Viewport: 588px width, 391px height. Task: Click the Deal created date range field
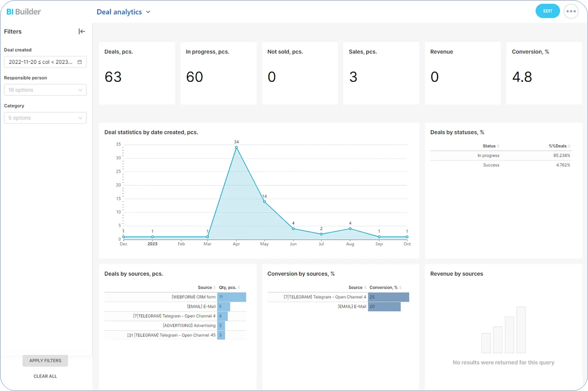click(x=40, y=62)
